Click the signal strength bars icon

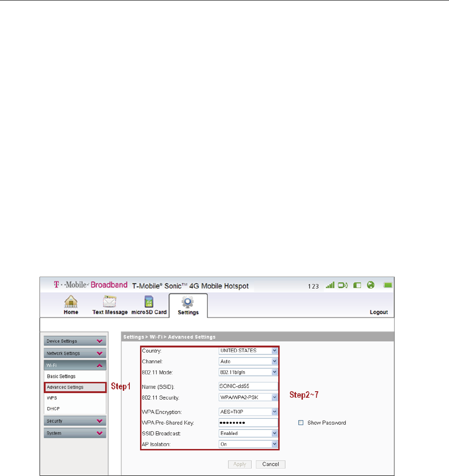(x=330, y=285)
